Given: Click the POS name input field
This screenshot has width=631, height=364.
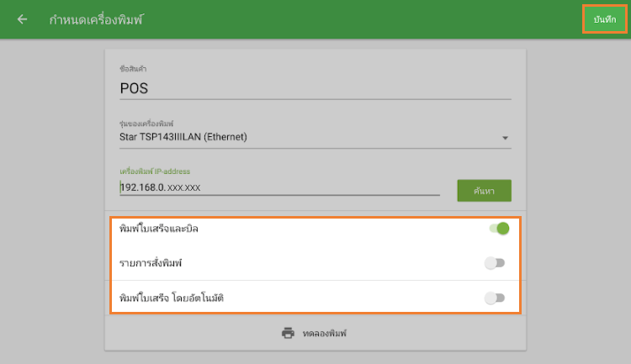Looking at the screenshot, I should [315, 87].
